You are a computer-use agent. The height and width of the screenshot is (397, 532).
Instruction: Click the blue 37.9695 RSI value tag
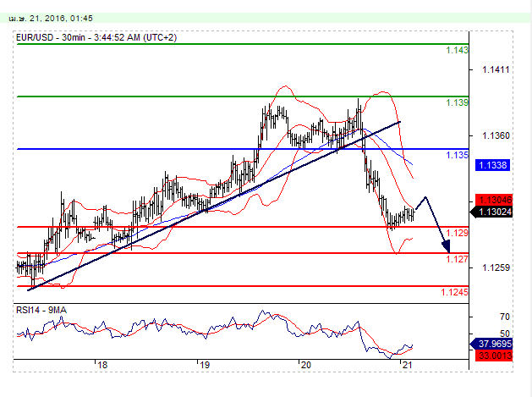click(x=491, y=344)
